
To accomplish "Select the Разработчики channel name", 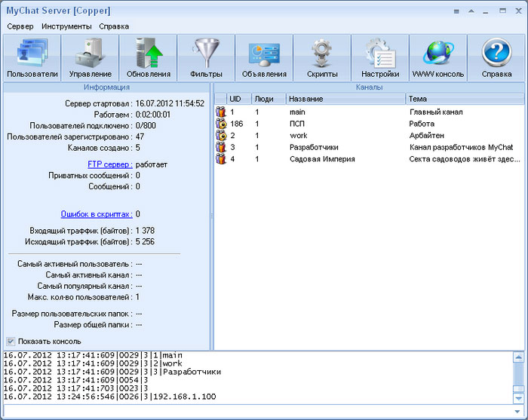I will [x=314, y=147].
